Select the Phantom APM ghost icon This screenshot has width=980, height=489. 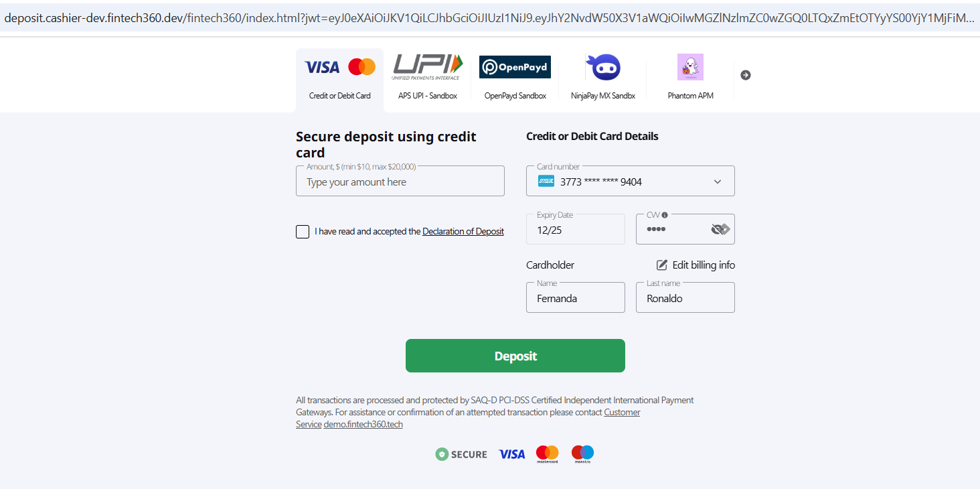click(x=690, y=67)
